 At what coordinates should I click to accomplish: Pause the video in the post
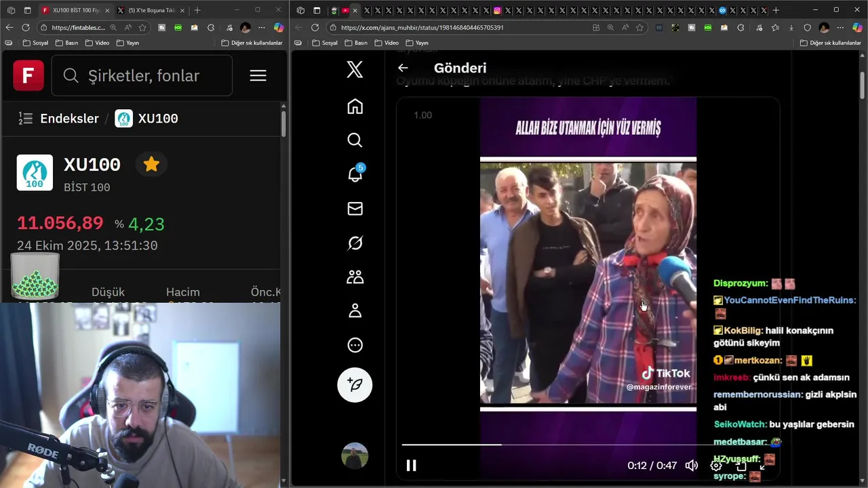click(x=411, y=465)
